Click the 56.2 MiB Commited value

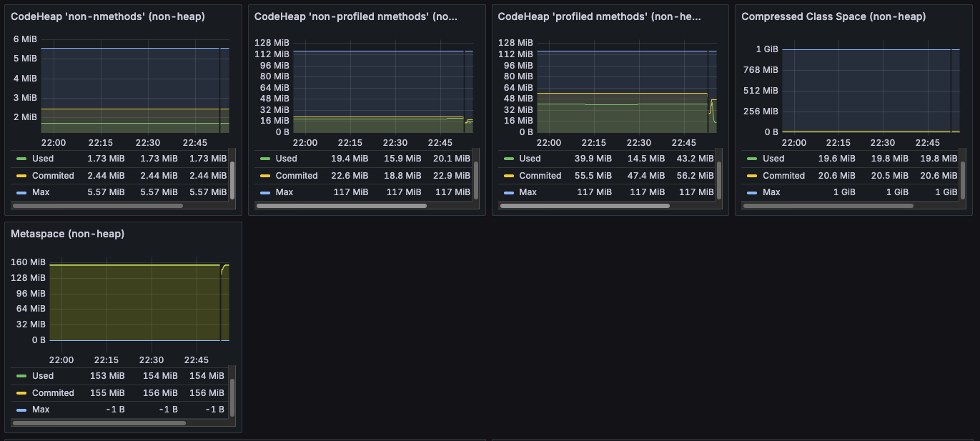coord(695,175)
